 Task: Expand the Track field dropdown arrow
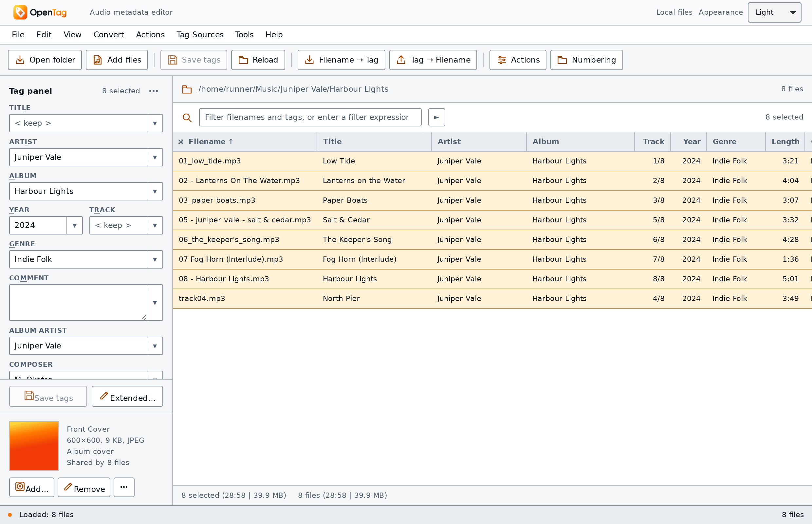(x=155, y=225)
